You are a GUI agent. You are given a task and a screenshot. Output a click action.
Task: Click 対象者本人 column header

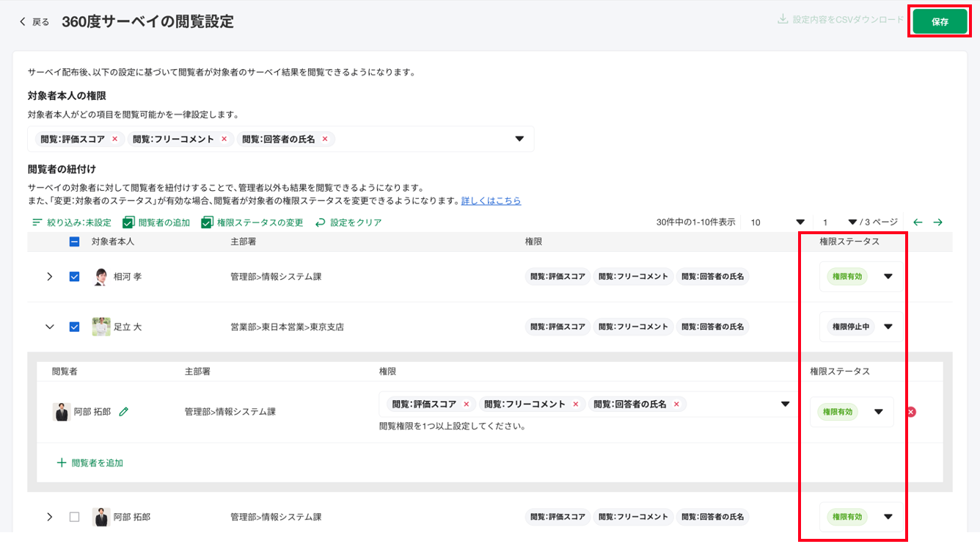pyautogui.click(x=113, y=242)
